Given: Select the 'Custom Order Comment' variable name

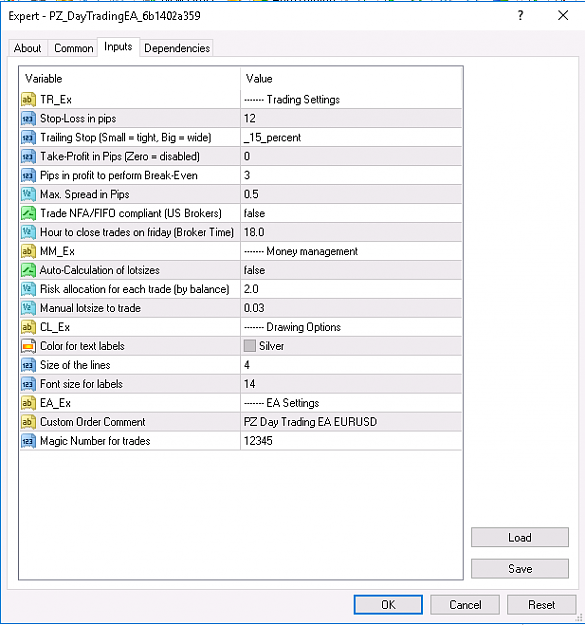Looking at the screenshot, I should (93, 422).
